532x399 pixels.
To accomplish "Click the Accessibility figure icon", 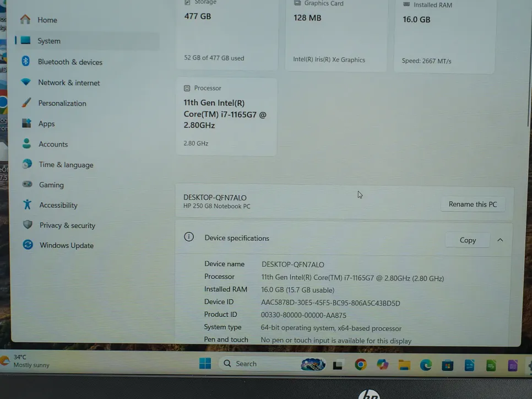I will click(27, 204).
